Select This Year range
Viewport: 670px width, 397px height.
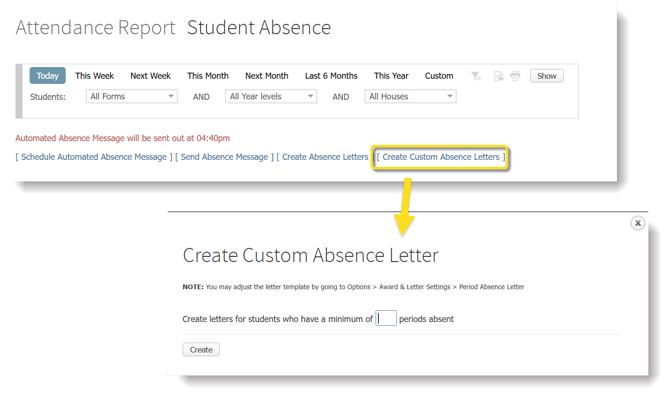[x=391, y=76]
